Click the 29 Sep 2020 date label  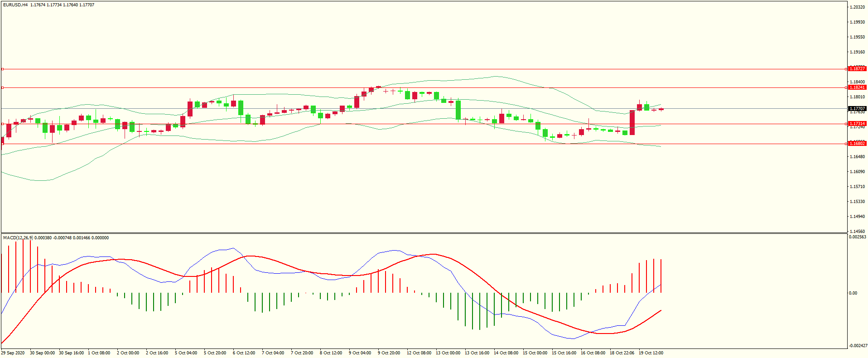coord(13,353)
